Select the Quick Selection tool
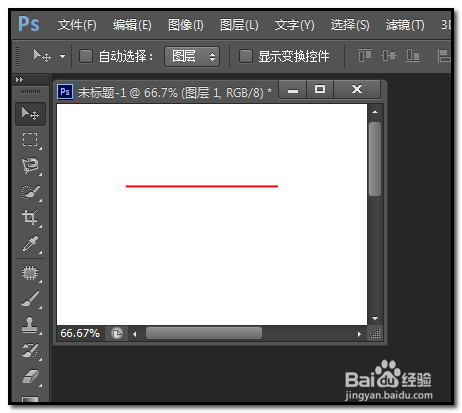This screenshot has width=462, height=413. (30, 192)
